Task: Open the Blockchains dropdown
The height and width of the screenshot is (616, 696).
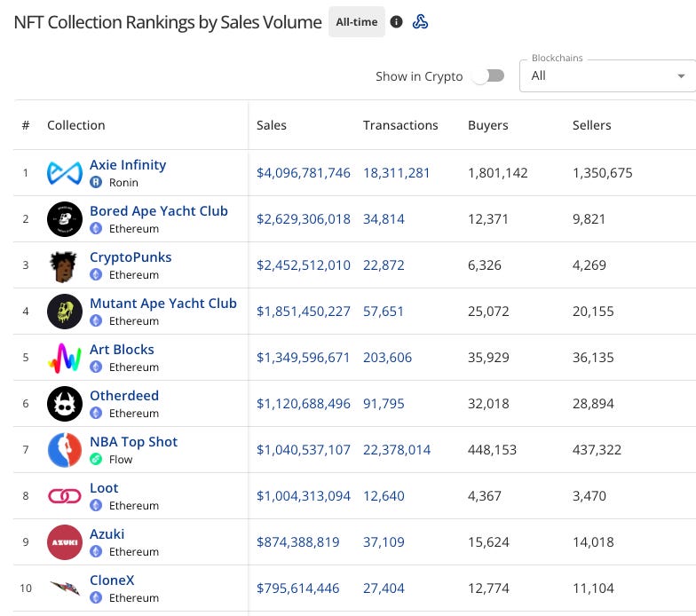Action: click(x=607, y=76)
